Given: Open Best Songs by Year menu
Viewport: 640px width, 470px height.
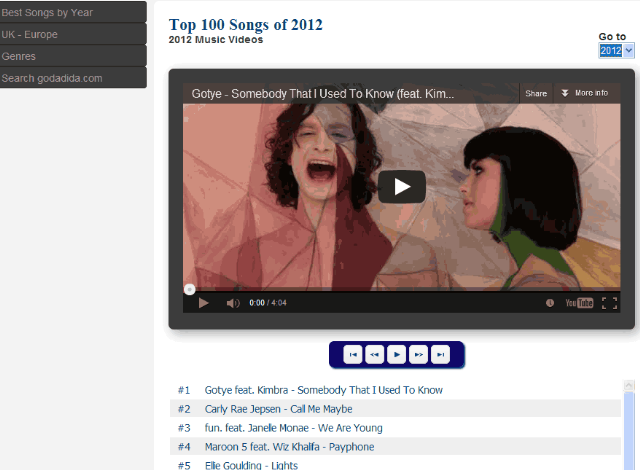Looking at the screenshot, I should coord(73,12).
